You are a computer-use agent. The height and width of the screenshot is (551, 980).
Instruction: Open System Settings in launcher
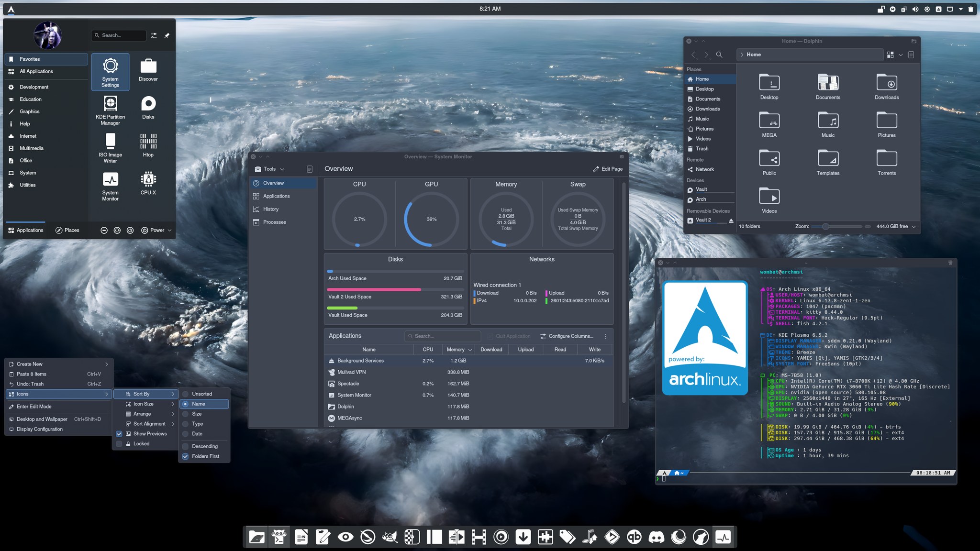(x=110, y=73)
